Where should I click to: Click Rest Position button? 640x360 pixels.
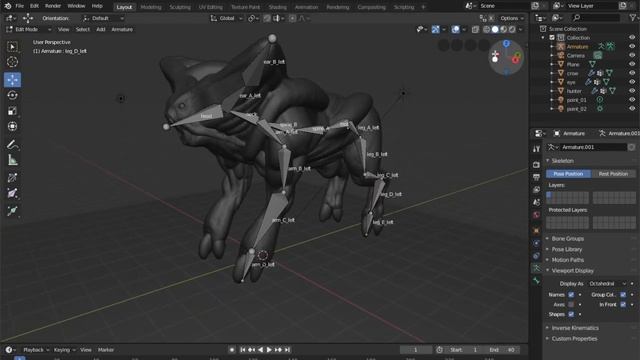tap(613, 174)
